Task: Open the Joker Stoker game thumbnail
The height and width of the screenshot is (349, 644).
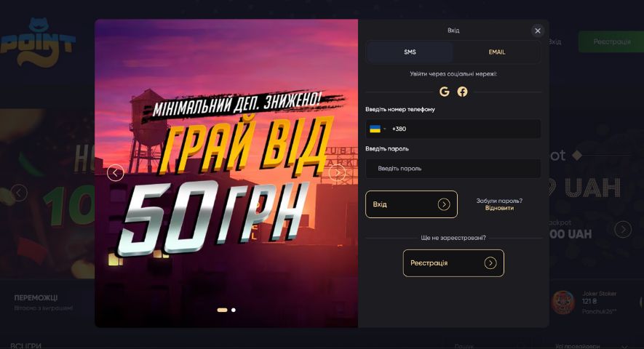Action: 562,302
